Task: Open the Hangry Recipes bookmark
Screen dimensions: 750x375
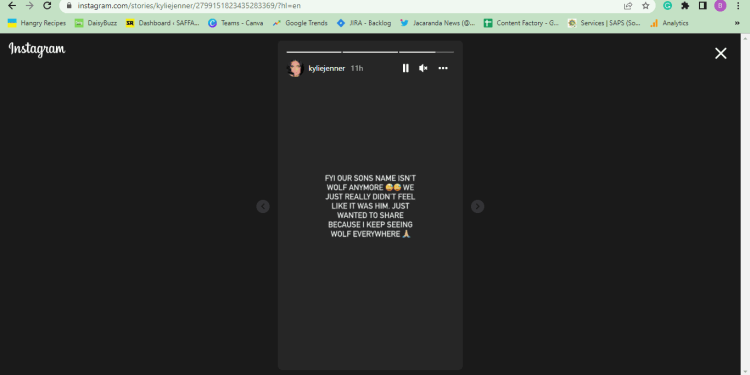Action: [x=37, y=23]
